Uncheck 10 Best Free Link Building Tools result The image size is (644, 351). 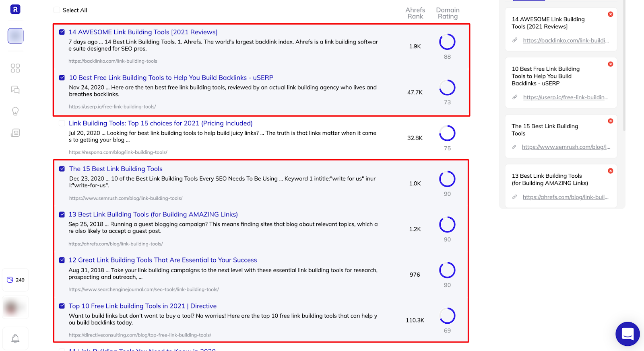62,78
